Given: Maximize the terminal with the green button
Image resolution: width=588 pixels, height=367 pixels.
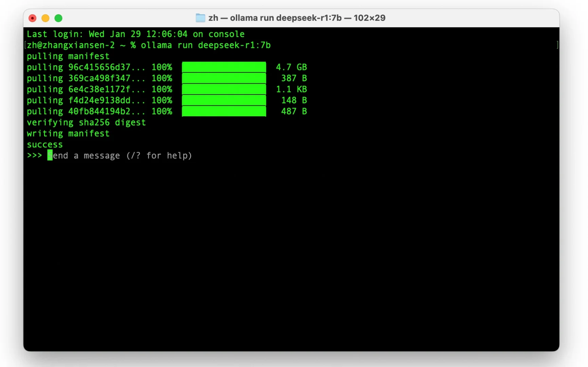Looking at the screenshot, I should [x=58, y=18].
